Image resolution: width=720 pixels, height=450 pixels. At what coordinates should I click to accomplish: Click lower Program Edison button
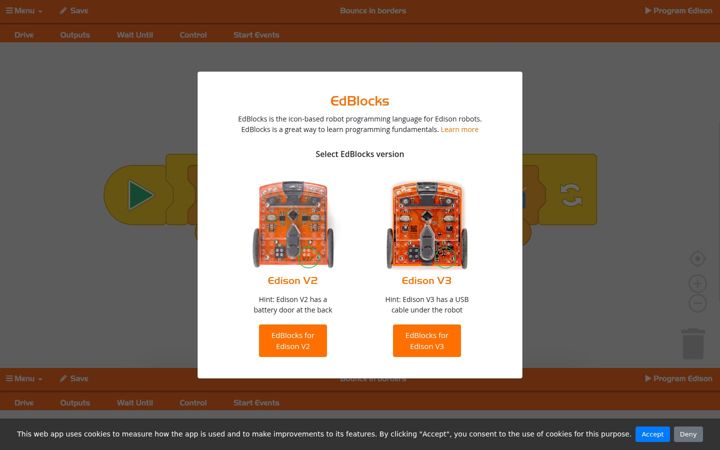(x=678, y=378)
